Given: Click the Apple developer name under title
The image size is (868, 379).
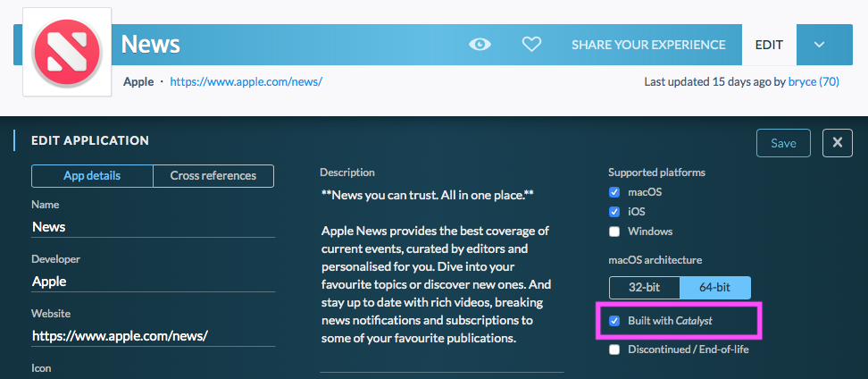Looking at the screenshot, I should coord(138,82).
